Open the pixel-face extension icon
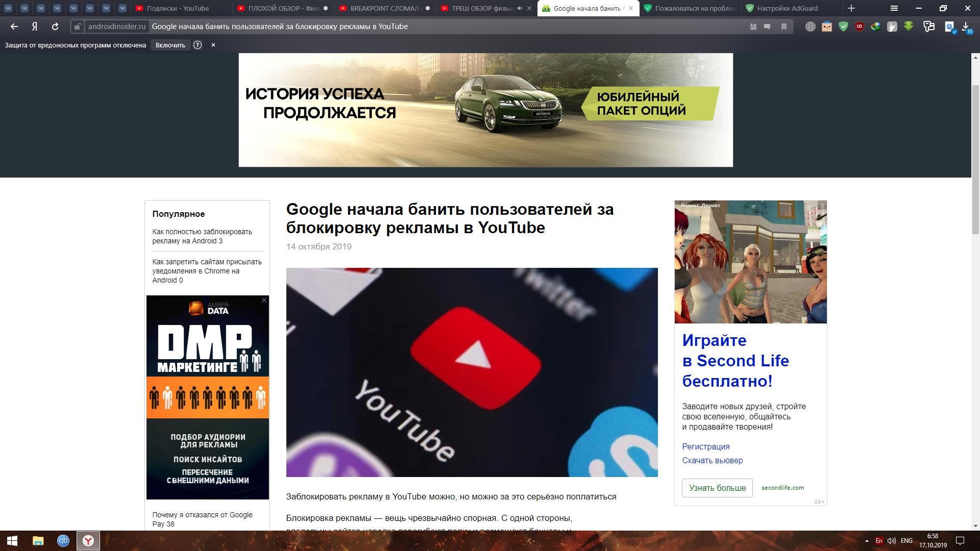The width and height of the screenshot is (980, 551). tap(826, 27)
